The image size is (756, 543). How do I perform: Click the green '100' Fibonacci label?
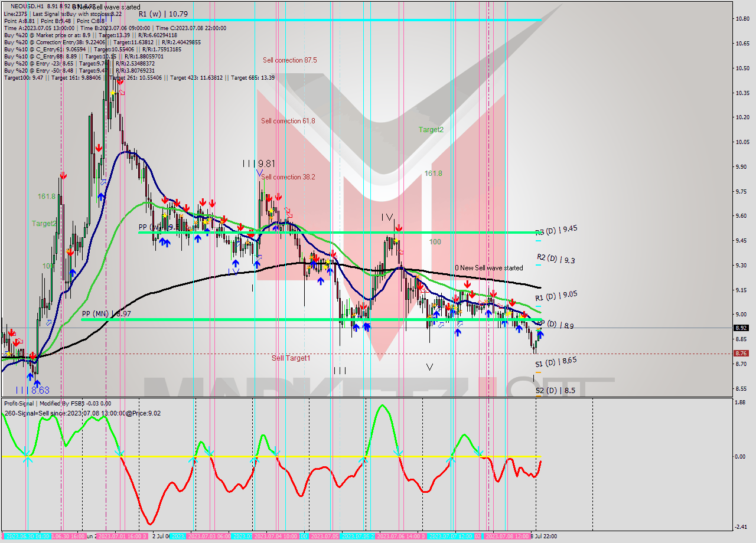click(x=435, y=242)
